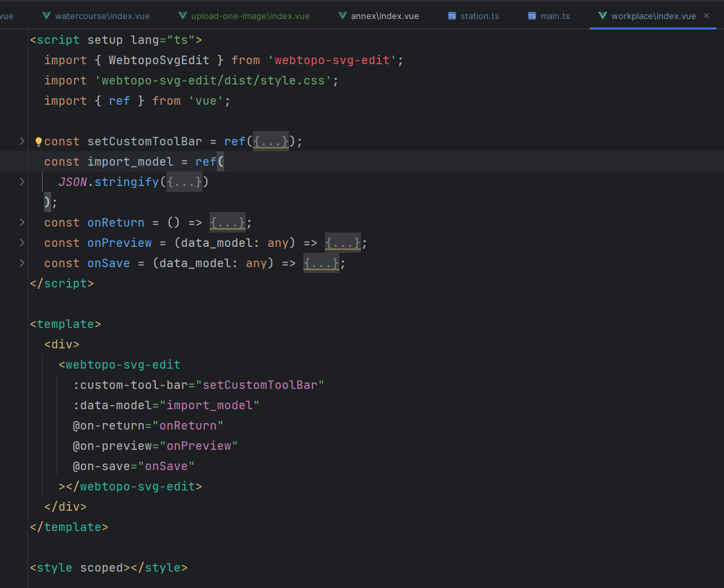724x588 pixels.
Task: Click the closing script tag
Action: tap(62, 284)
